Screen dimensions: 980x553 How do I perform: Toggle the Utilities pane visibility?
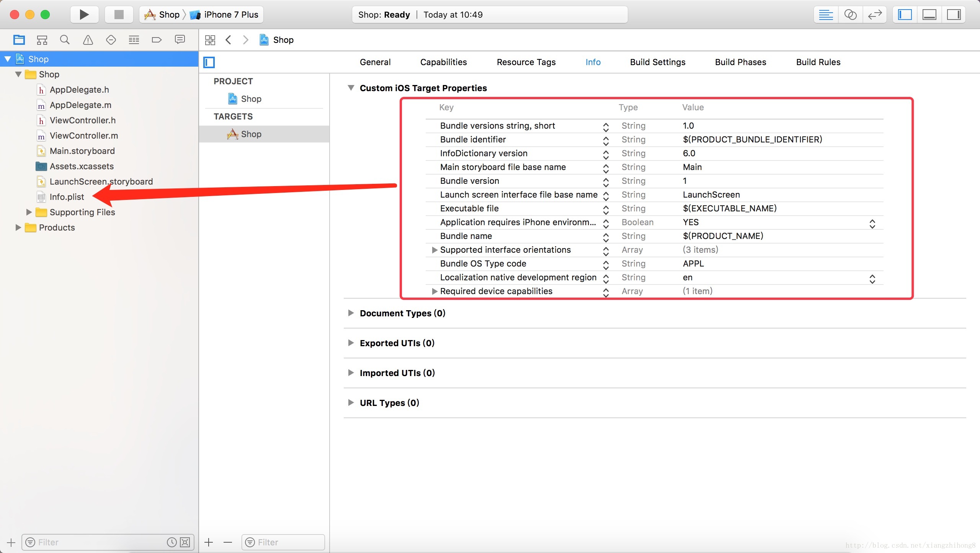pos(954,15)
